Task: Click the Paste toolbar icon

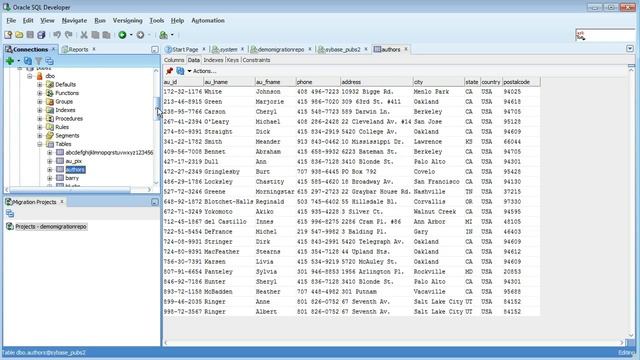Action: coord(107,35)
